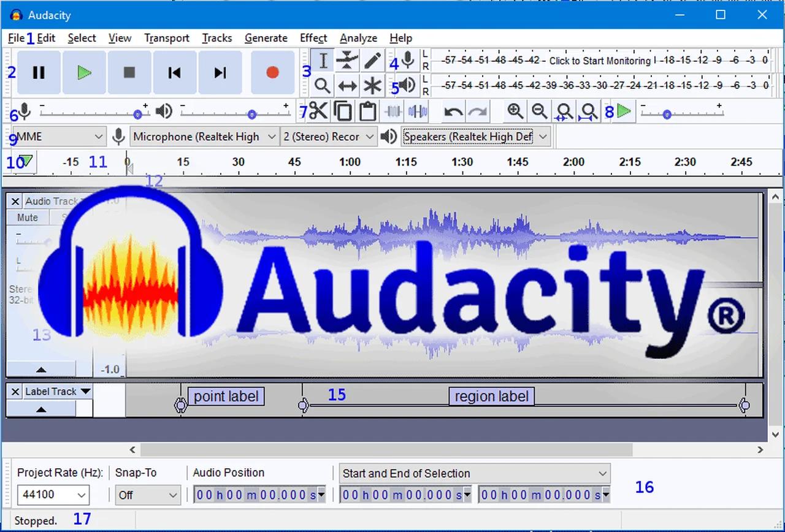Open the Effect menu
This screenshot has height=532, width=785.
(x=313, y=38)
